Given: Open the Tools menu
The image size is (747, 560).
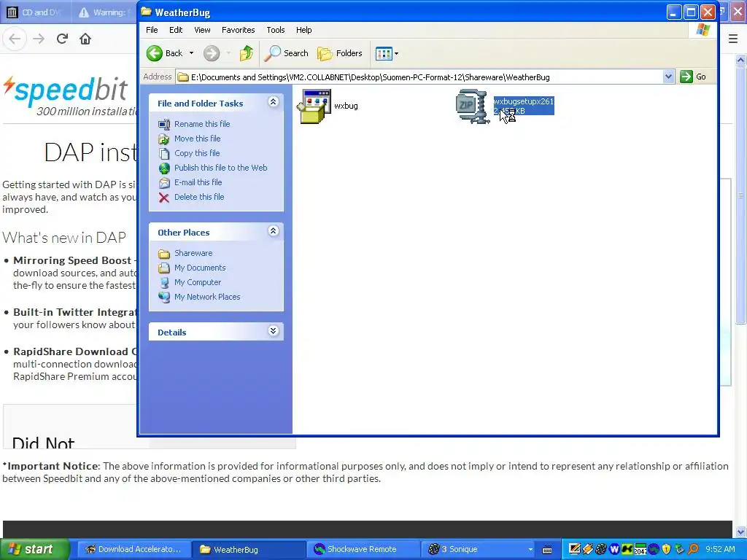Looking at the screenshot, I should pos(275,30).
